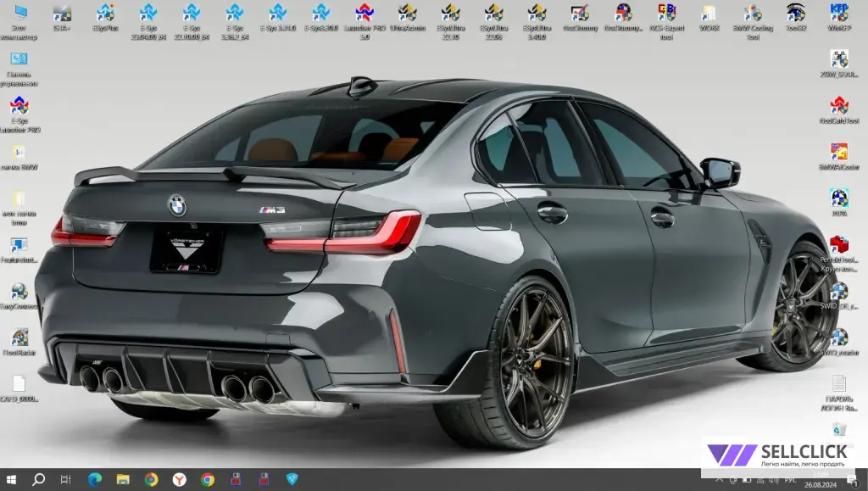Viewport: 868px width, 491px height.
Task: Launch the WinKFP shortcut
Action: click(x=839, y=17)
